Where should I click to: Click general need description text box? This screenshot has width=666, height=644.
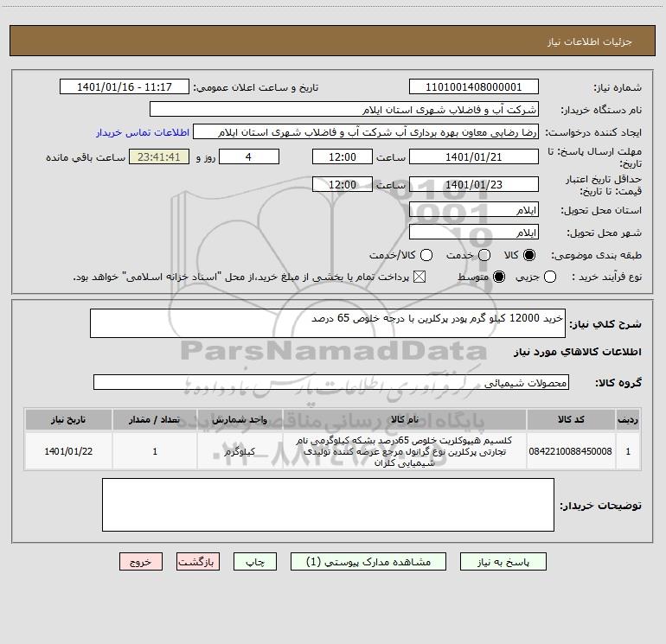[328, 323]
